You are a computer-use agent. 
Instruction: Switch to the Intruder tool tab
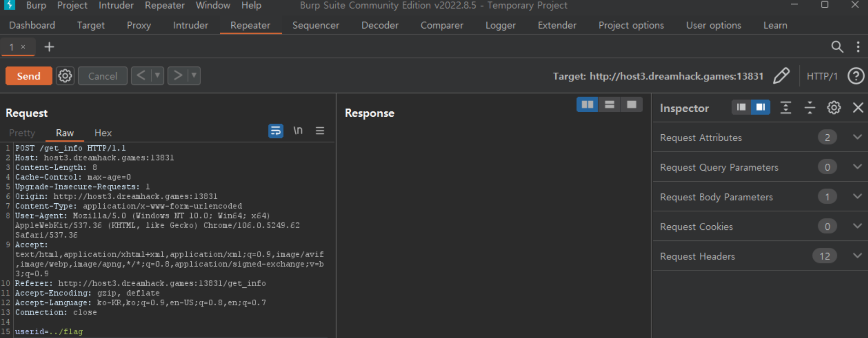click(x=190, y=25)
